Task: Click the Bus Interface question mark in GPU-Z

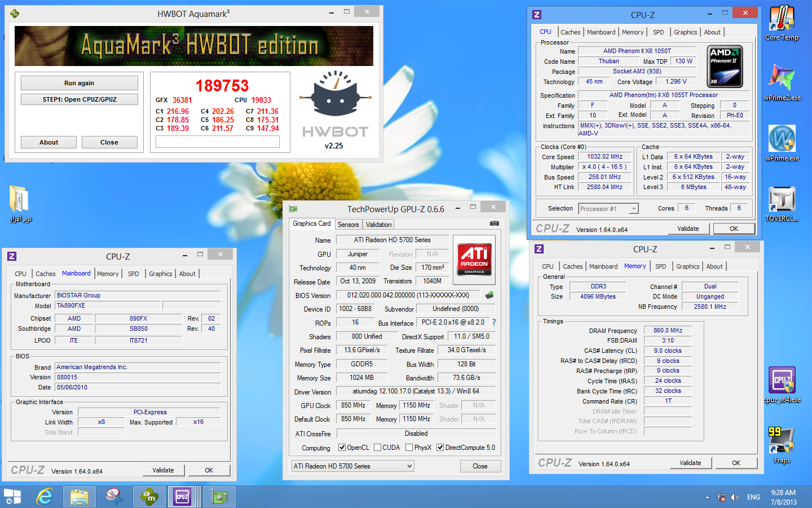Action: 494,322
